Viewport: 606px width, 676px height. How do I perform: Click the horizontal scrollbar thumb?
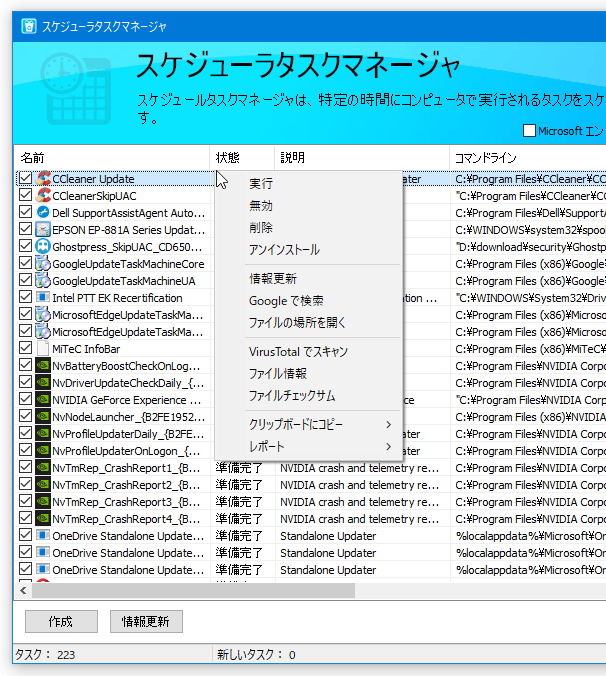click(x=194, y=591)
